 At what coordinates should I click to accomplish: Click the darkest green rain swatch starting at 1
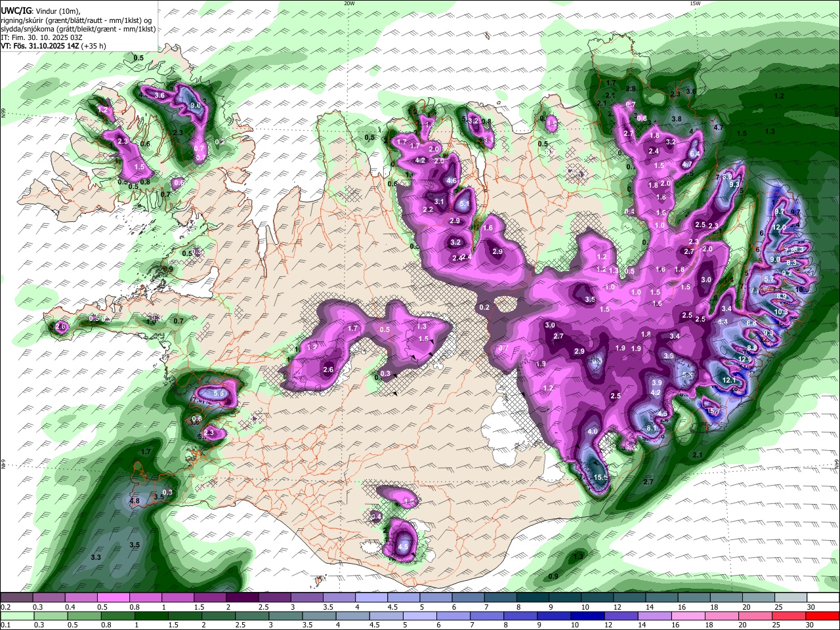(x=151, y=616)
